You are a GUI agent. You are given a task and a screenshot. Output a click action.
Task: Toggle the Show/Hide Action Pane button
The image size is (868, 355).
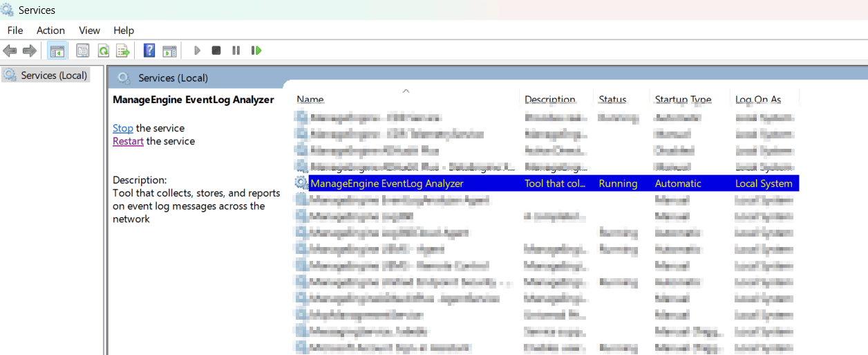[169, 51]
